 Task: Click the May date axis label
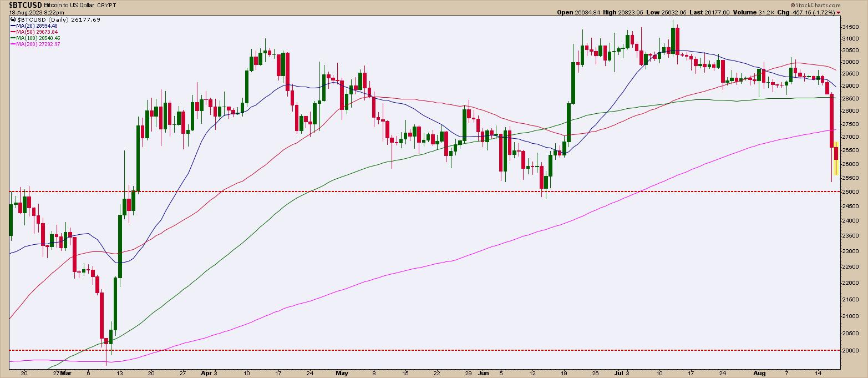pos(342,374)
